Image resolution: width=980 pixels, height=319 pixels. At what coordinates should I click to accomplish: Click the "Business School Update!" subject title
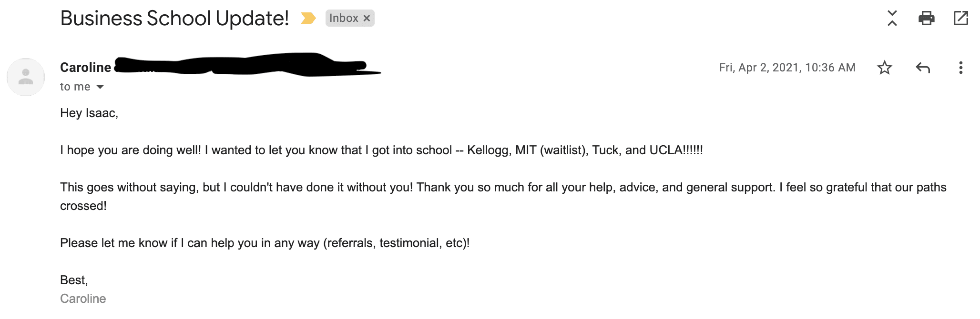pos(174,19)
